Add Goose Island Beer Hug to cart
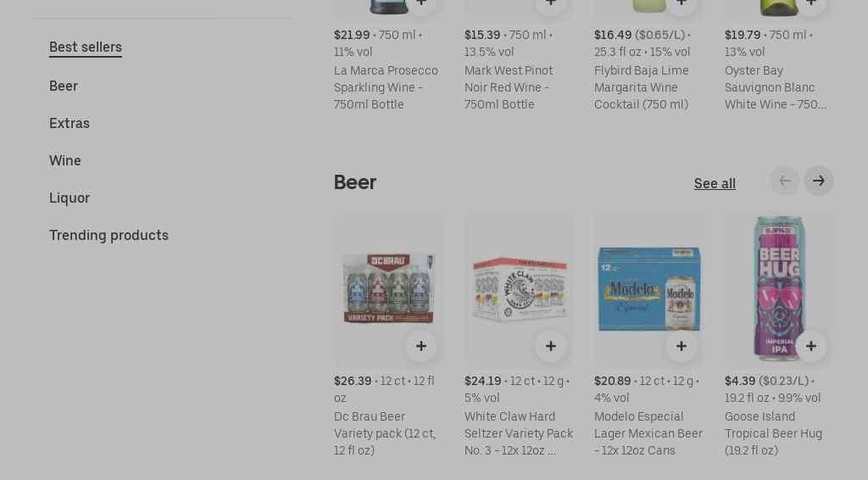 (811, 346)
